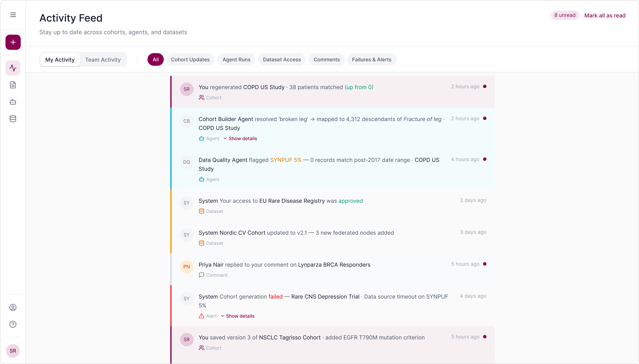Click the Cohort tag icon under COPD US Study entry
Screen dimensions: 639x364
point(201,98)
